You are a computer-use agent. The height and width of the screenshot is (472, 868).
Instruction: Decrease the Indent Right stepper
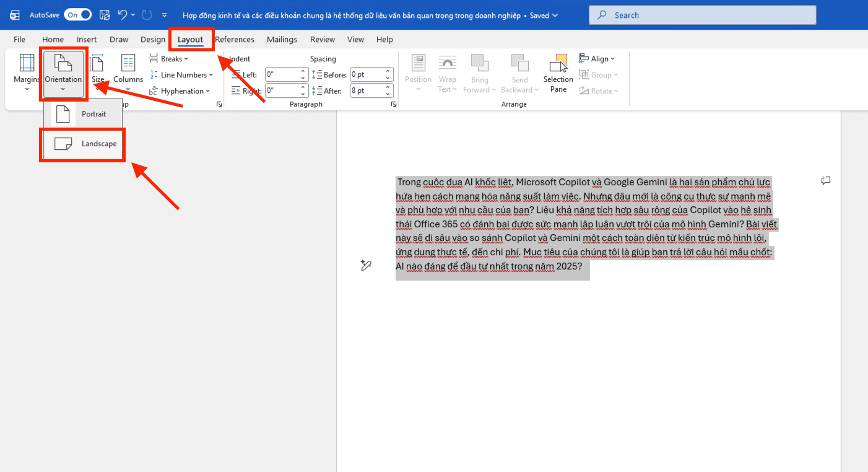pyautogui.click(x=303, y=94)
